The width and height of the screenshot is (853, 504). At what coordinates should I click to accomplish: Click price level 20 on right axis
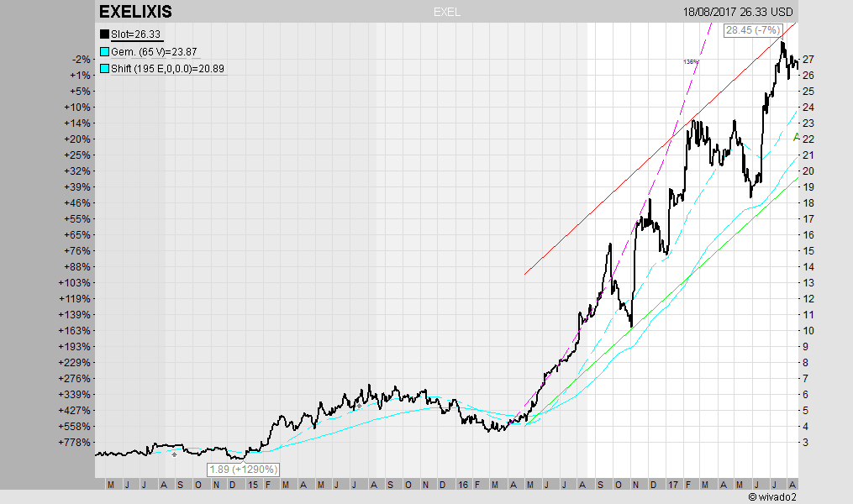point(808,171)
